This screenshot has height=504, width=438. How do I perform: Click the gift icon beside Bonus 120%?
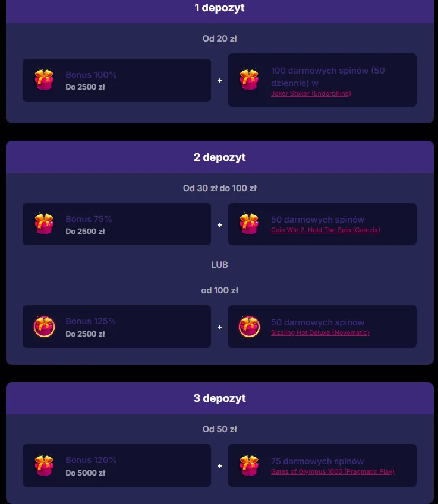(x=44, y=465)
